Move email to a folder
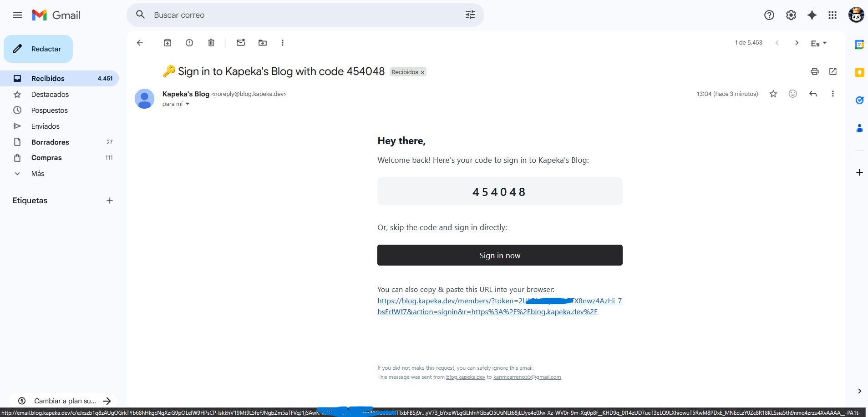868x417 pixels. point(263,43)
